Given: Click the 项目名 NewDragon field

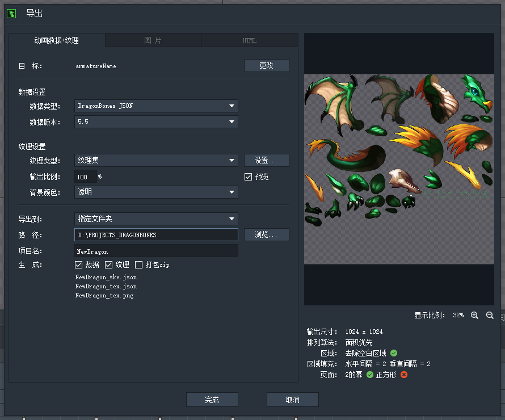Looking at the screenshot, I should click(x=156, y=251).
